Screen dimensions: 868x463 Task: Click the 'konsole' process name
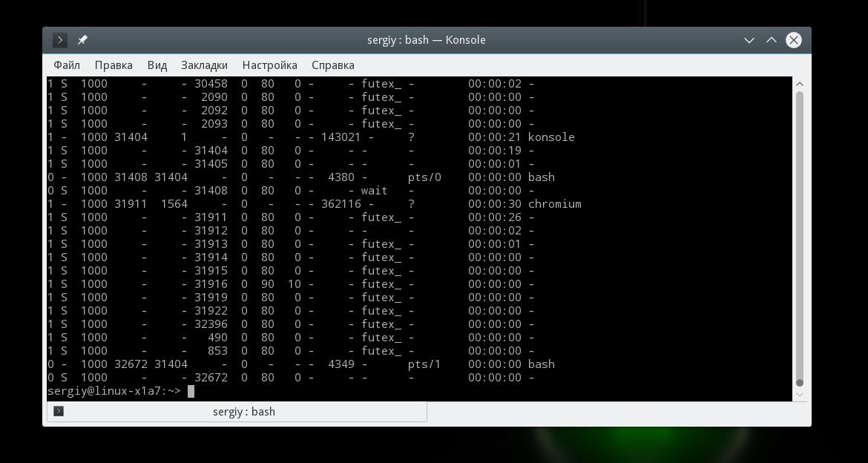[x=550, y=137]
